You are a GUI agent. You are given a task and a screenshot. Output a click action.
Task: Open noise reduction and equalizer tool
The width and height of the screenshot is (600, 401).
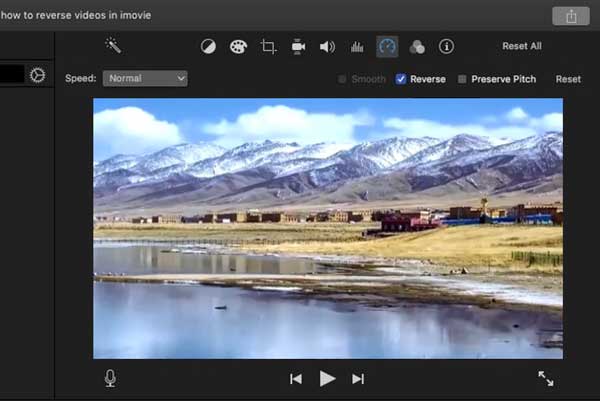tap(357, 47)
